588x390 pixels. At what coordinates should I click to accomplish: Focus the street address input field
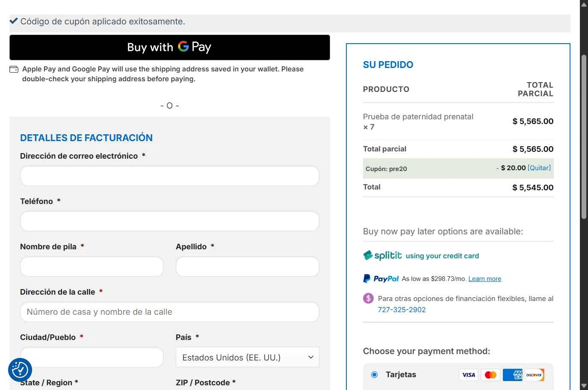point(170,312)
